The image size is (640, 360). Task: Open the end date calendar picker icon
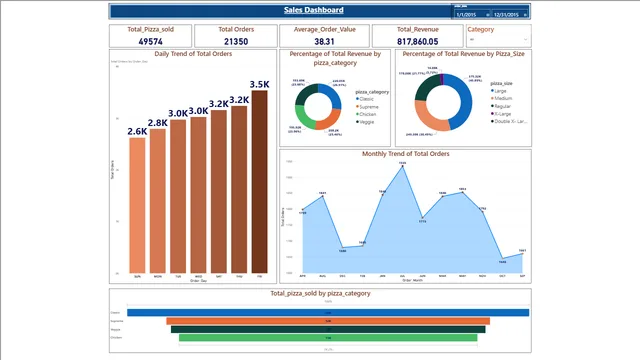pyautogui.click(x=525, y=15)
